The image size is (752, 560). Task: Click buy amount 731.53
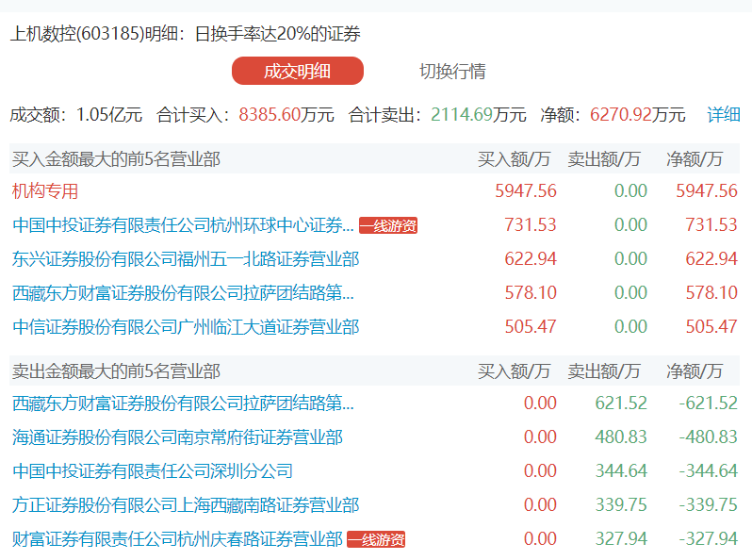[x=531, y=225]
